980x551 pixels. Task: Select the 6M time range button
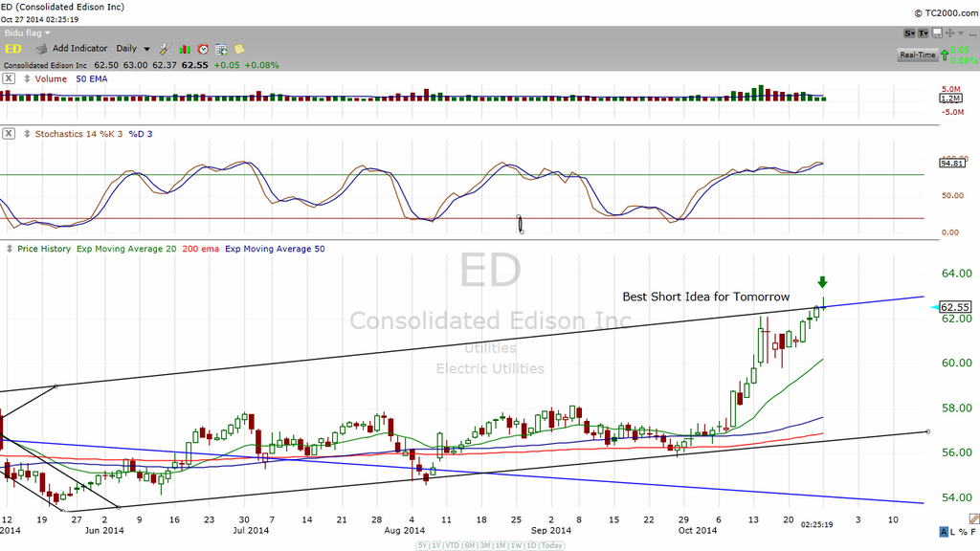(469, 545)
